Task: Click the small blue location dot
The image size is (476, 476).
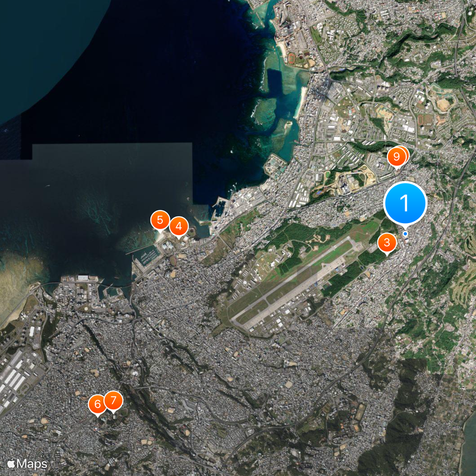Action: pyautogui.click(x=405, y=234)
